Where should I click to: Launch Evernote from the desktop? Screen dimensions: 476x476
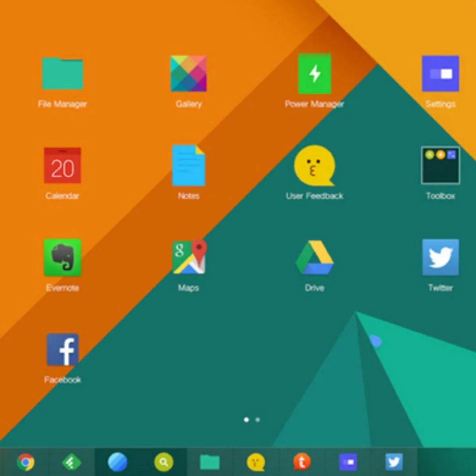point(62,257)
